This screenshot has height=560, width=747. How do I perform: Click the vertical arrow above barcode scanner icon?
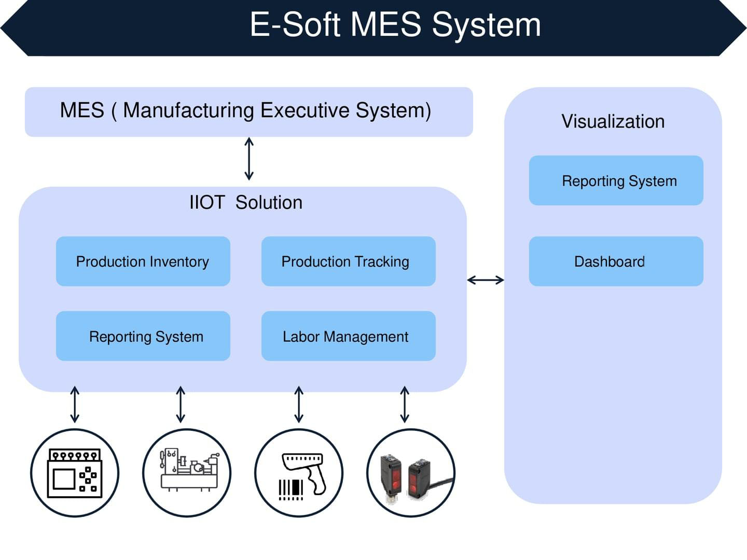click(x=299, y=404)
